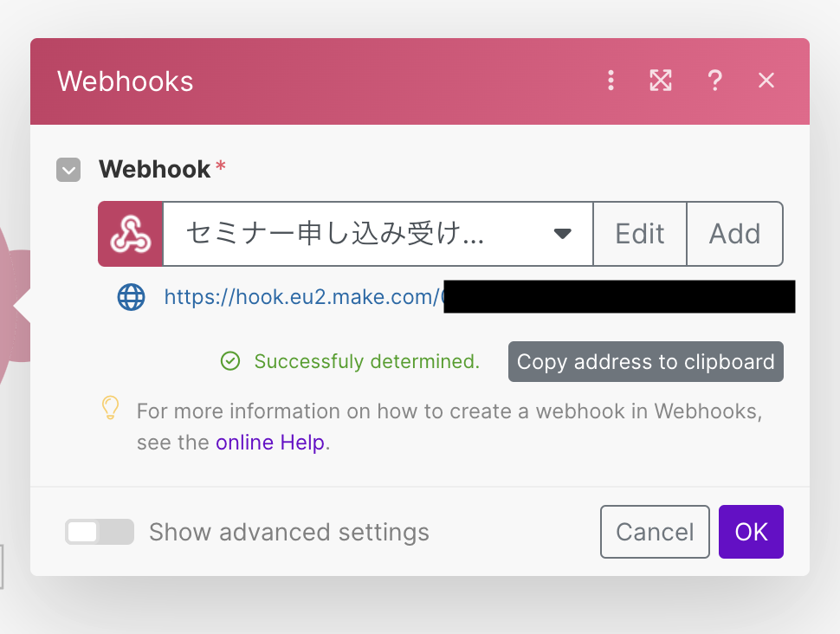Screen dimensions: 840x634
Task: Expand the Webhooks dialog to full screen
Action: [x=661, y=81]
